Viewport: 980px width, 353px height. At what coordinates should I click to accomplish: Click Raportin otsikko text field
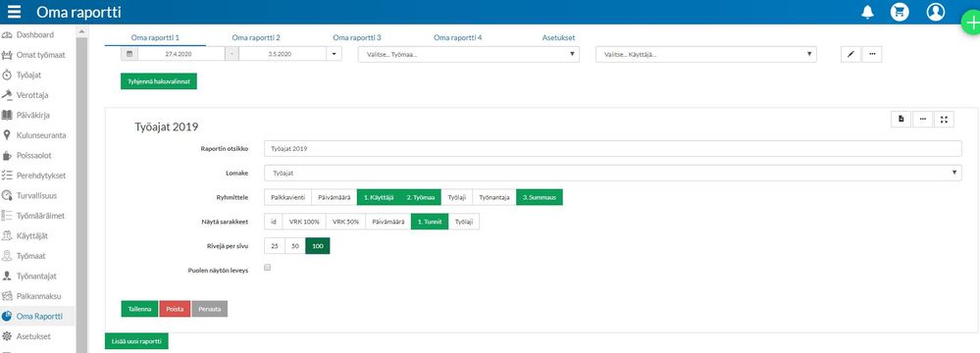point(612,149)
